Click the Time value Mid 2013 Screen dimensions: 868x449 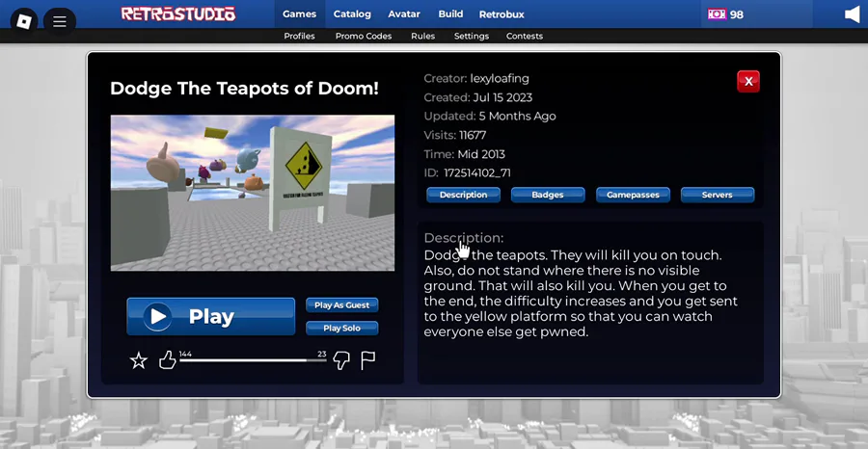pyautogui.click(x=481, y=154)
